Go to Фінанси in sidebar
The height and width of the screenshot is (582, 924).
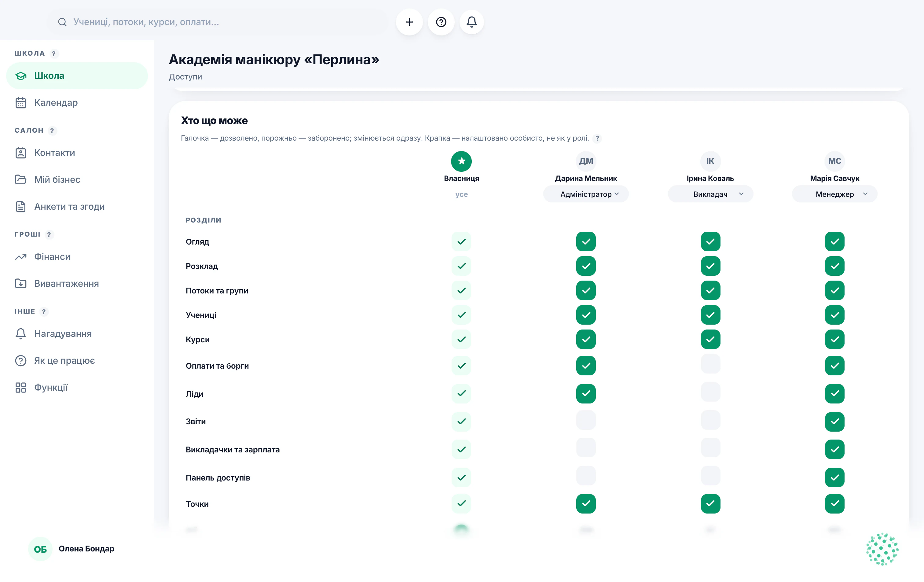77,256
